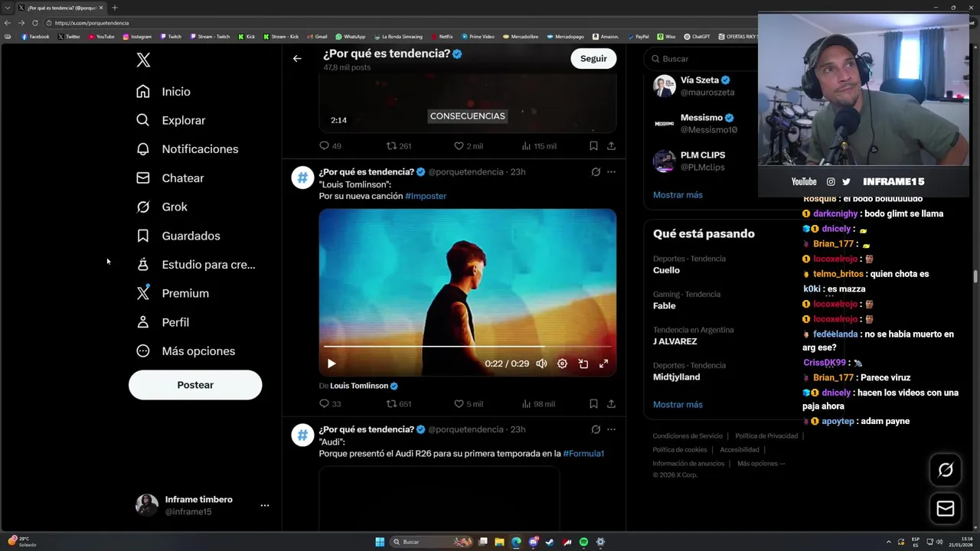Enter fullscreen video mode
This screenshot has width=980, height=551.
click(603, 364)
